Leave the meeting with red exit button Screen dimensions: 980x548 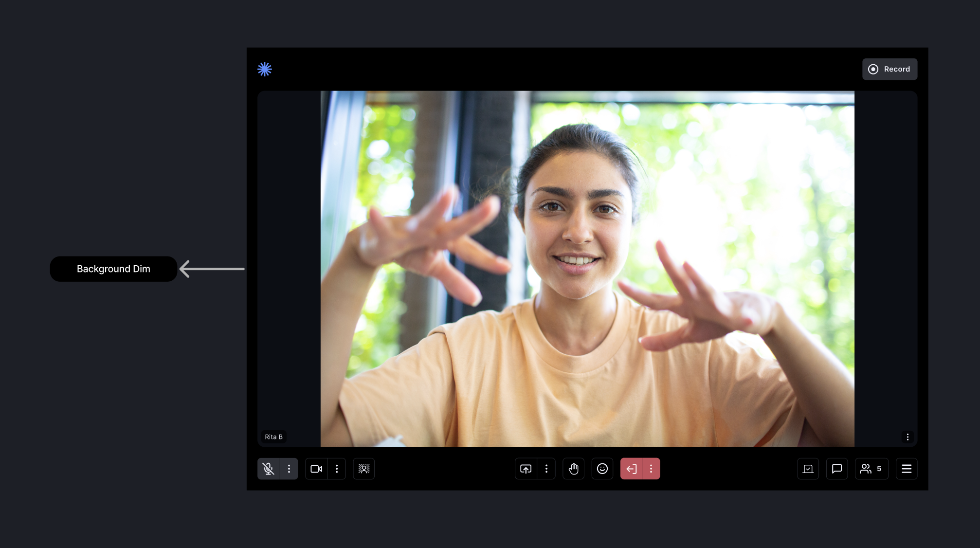point(631,469)
